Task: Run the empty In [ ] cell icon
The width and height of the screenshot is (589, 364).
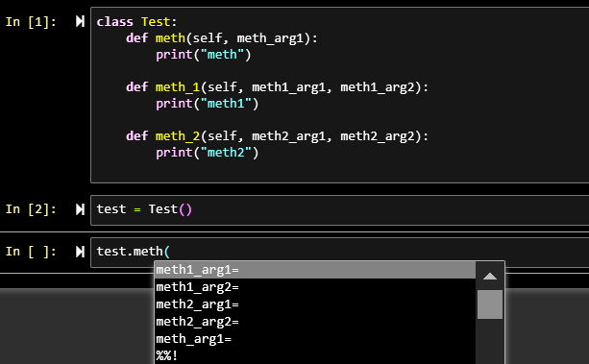Action: coord(80,252)
